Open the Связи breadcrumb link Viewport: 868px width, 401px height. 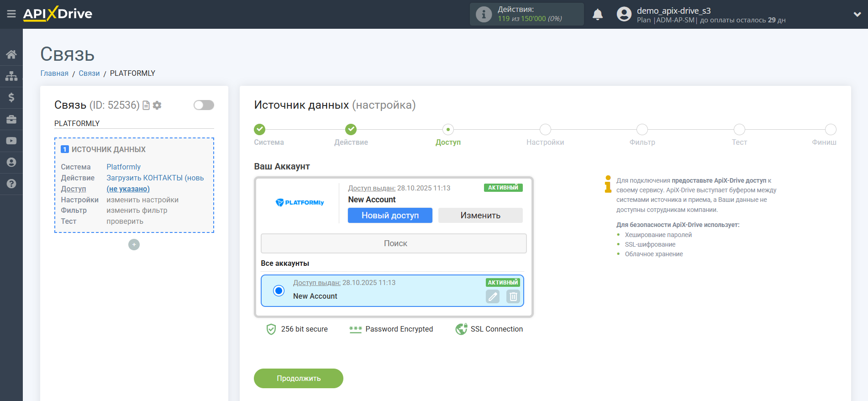tap(89, 73)
